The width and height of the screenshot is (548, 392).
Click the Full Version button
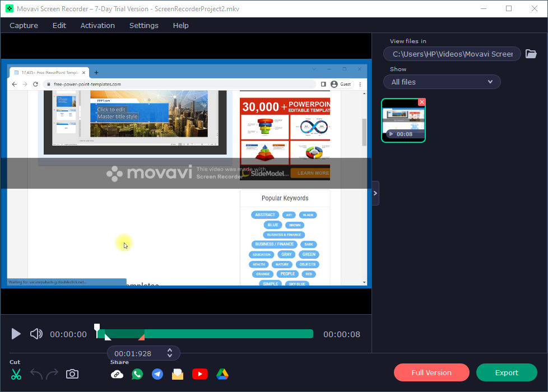point(431,372)
